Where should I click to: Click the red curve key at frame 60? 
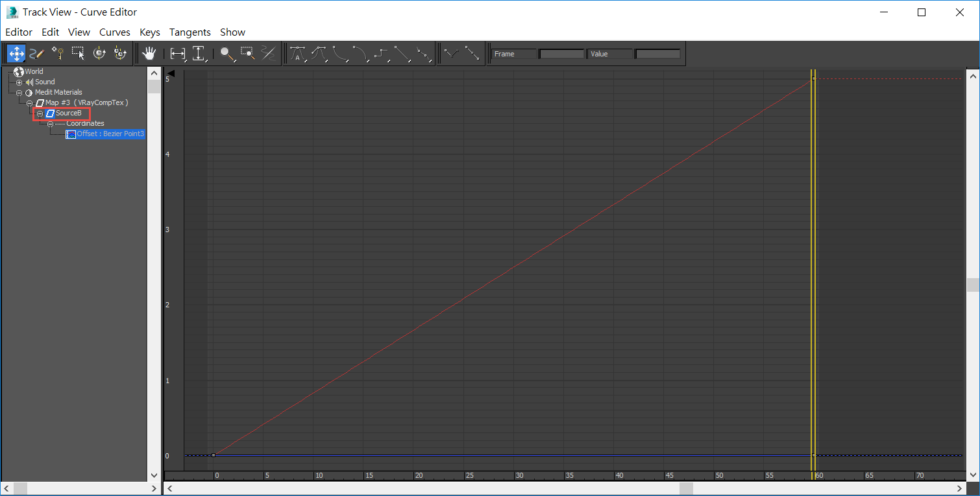pos(814,78)
